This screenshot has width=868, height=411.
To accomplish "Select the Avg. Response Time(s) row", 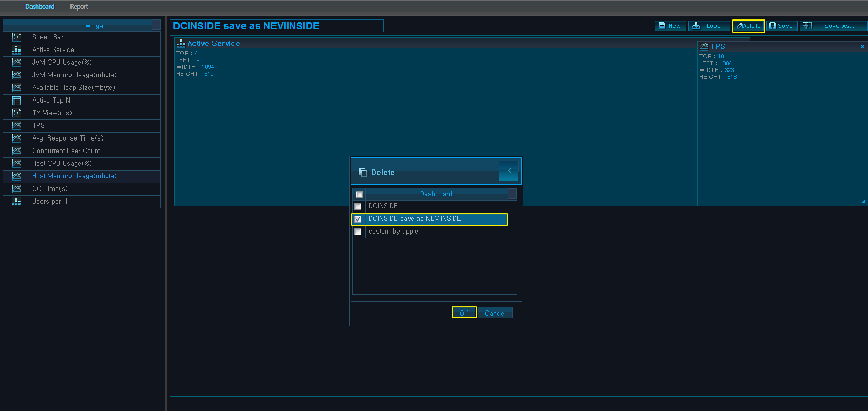I will [82, 138].
